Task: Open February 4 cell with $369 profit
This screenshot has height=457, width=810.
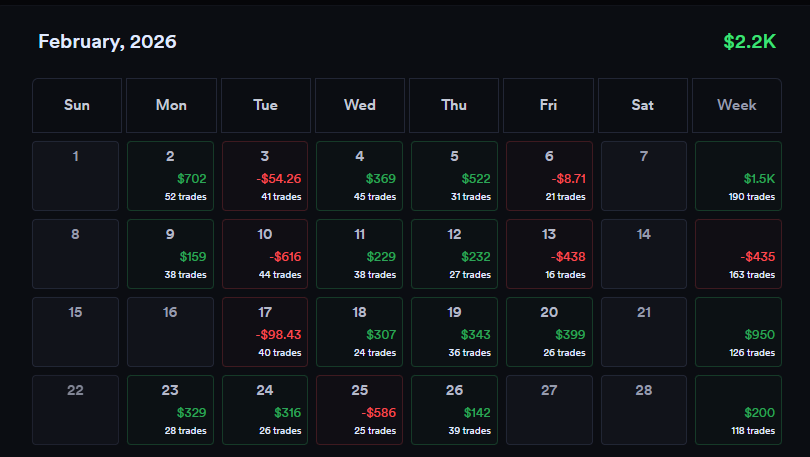Action: (360, 176)
